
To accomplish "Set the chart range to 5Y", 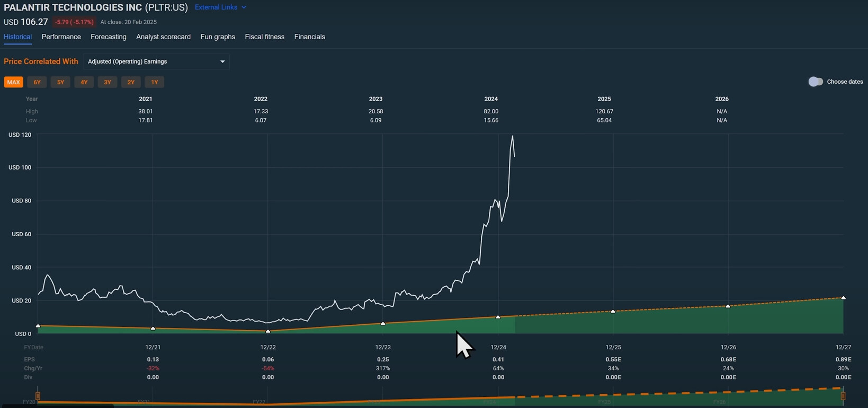I will coord(60,82).
